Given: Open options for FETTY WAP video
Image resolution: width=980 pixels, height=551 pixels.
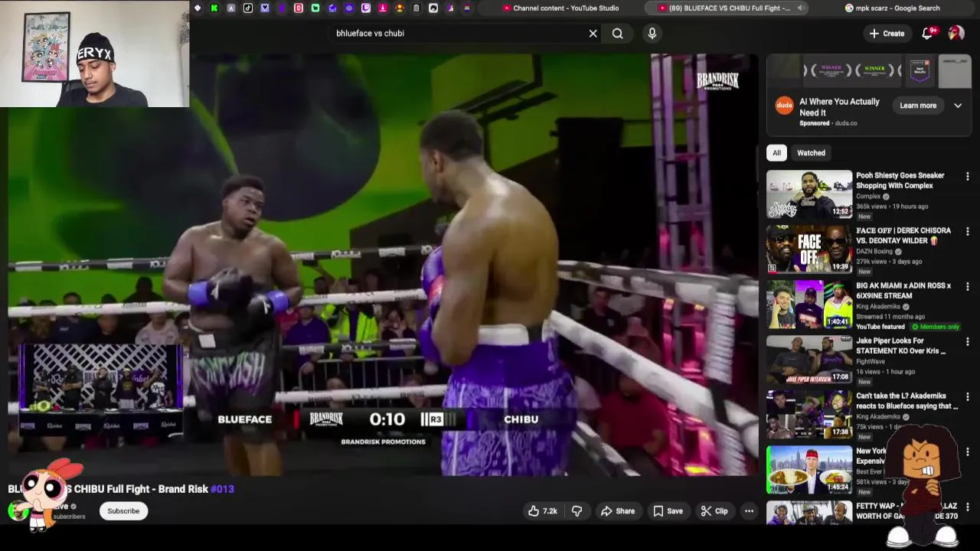Looking at the screenshot, I should (x=967, y=507).
